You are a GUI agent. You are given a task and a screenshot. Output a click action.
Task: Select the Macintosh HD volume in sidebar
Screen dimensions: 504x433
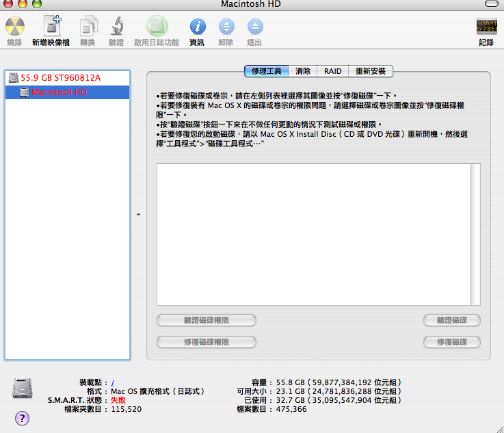pos(68,92)
